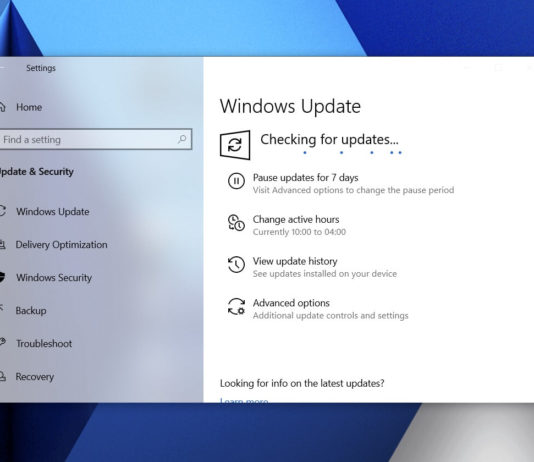
Task: Click 'See updates installed on your device'
Action: point(325,274)
